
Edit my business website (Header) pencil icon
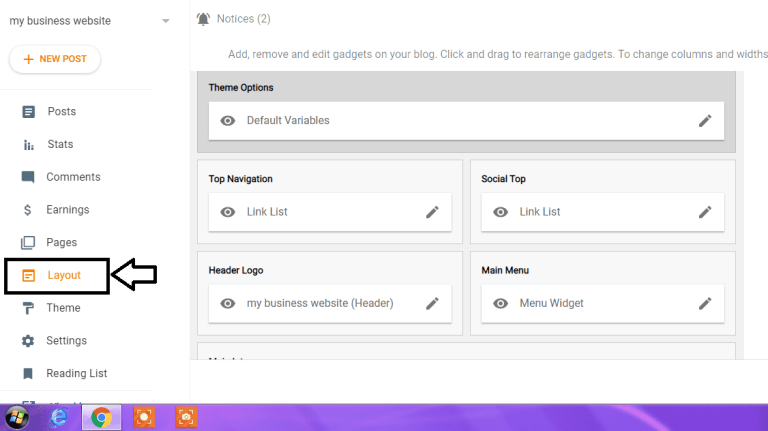[x=432, y=304]
